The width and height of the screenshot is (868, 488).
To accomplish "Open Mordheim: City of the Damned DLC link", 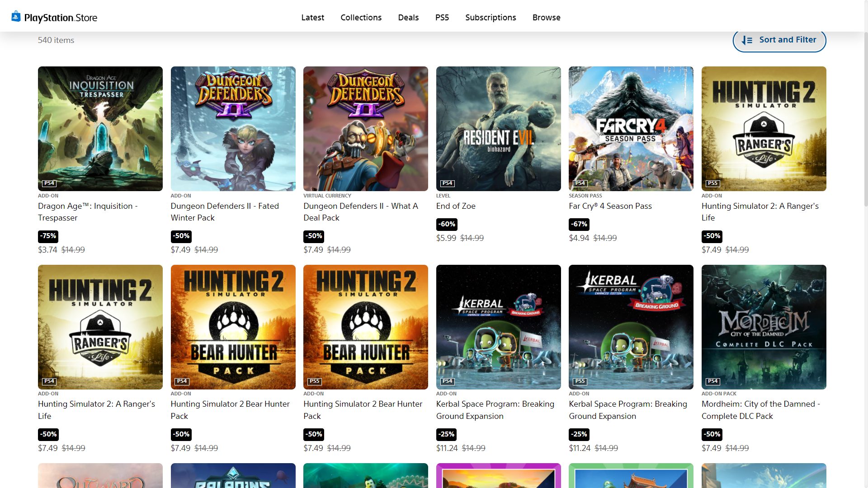I will point(760,410).
